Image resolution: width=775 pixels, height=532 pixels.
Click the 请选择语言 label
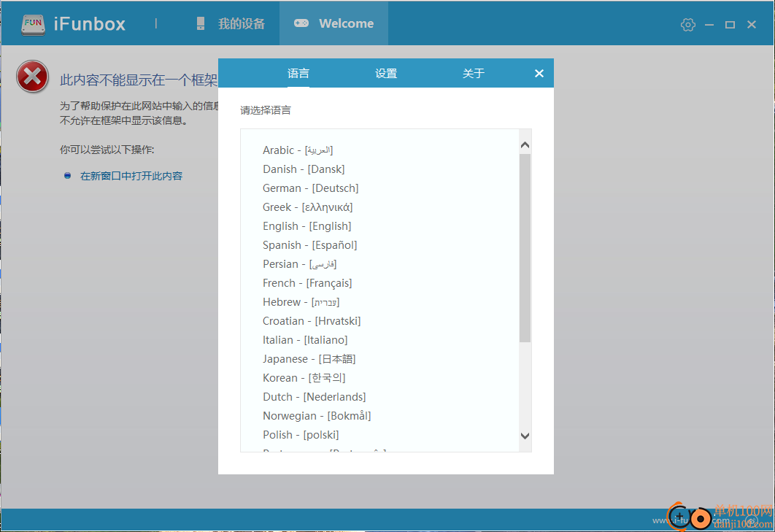point(266,110)
